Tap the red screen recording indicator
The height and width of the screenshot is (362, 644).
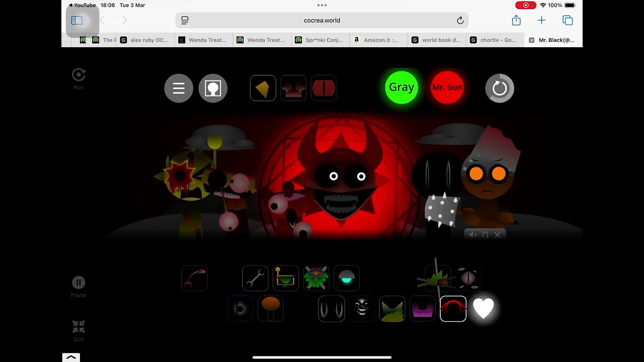[526, 5]
